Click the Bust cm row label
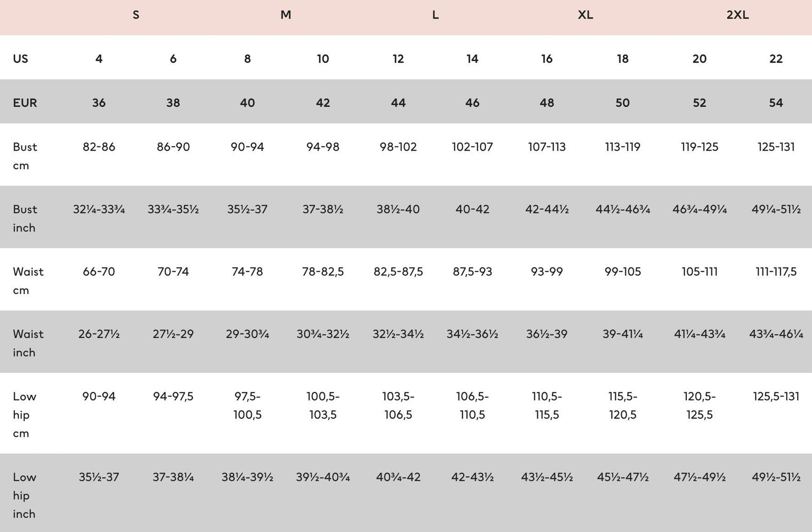The height and width of the screenshot is (532, 812). pos(25,156)
